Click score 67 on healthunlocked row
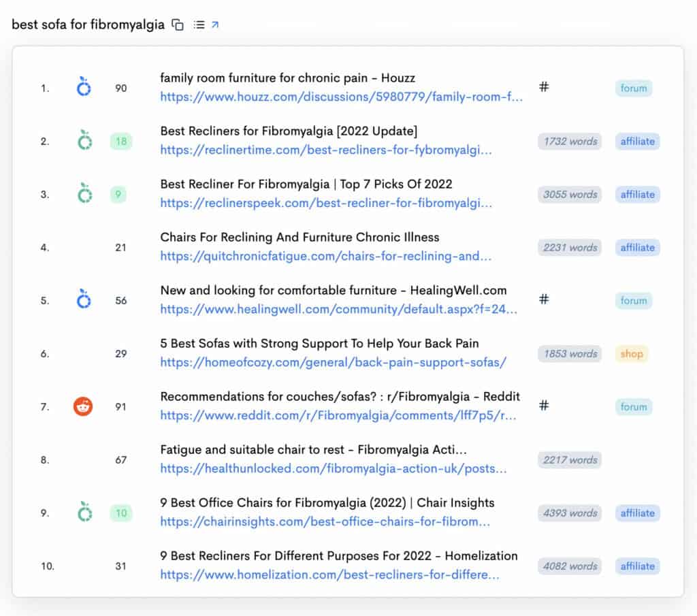This screenshot has height=616, width=697. pos(121,460)
